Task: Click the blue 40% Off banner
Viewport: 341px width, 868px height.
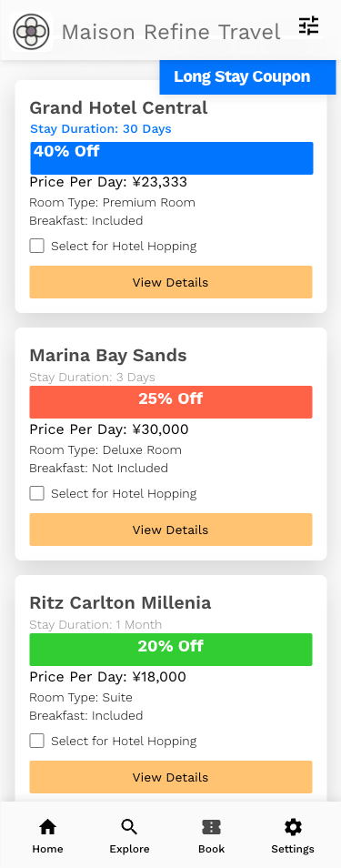Action: click(172, 158)
